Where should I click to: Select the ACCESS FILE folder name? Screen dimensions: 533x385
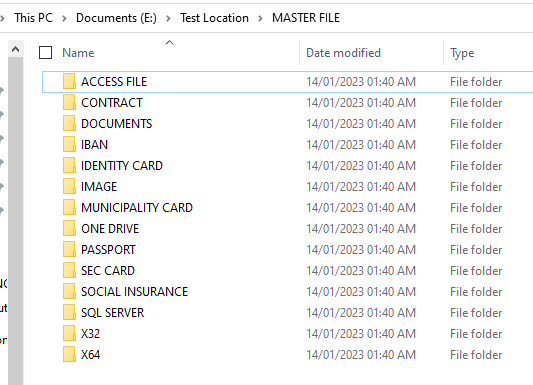(x=114, y=82)
